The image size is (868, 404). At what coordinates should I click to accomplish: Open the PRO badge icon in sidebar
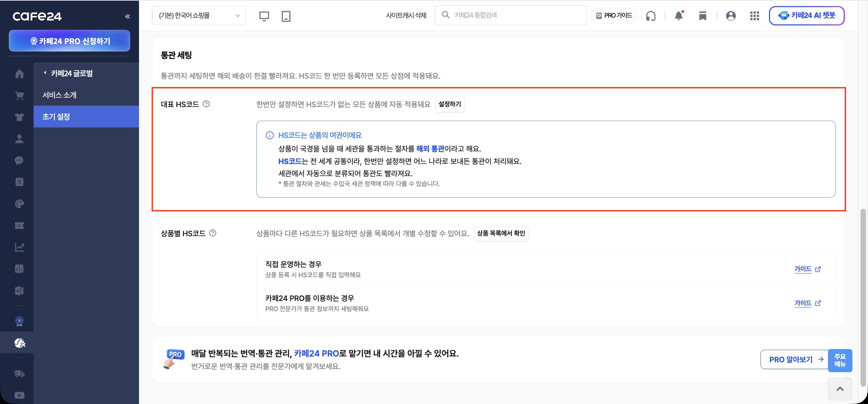19,321
